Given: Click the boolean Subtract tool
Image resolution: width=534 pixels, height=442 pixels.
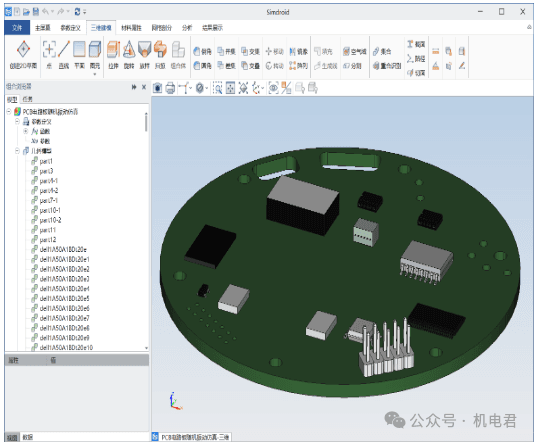Looking at the screenshot, I should click(226, 65).
